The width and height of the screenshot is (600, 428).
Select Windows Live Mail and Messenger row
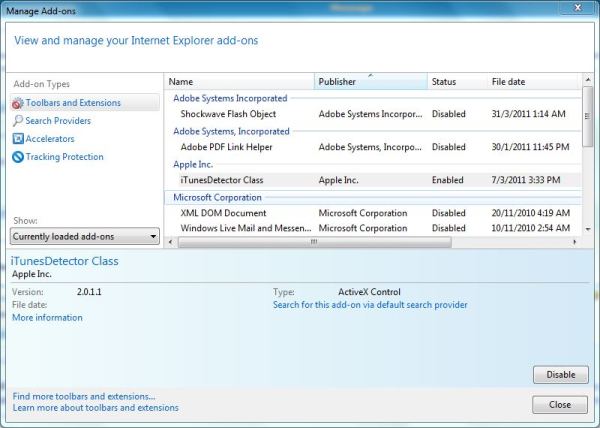point(373,228)
